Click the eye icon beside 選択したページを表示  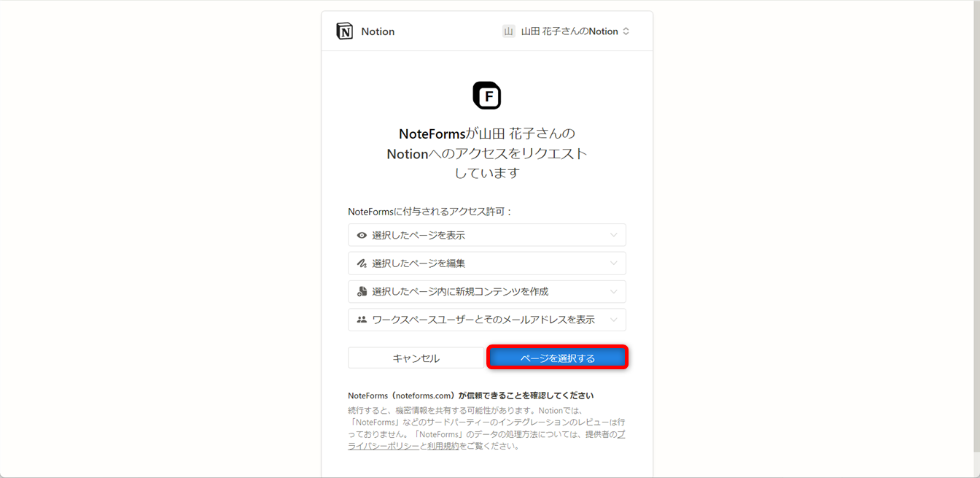pyautogui.click(x=361, y=234)
